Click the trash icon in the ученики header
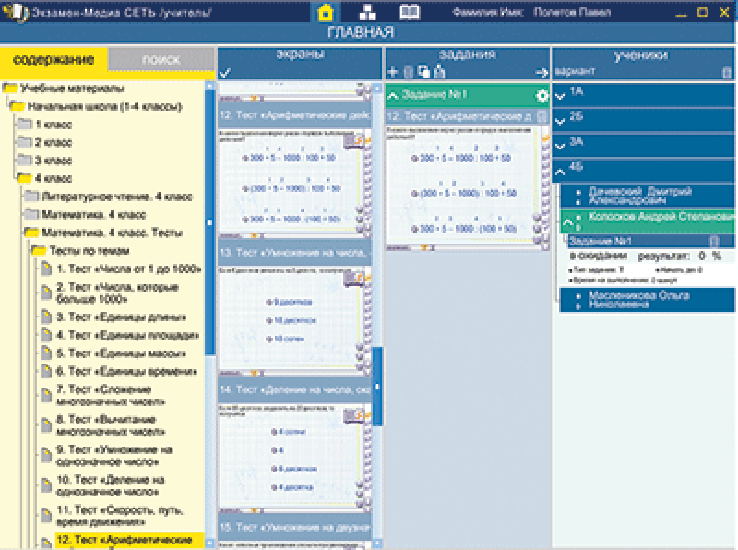 (727, 72)
